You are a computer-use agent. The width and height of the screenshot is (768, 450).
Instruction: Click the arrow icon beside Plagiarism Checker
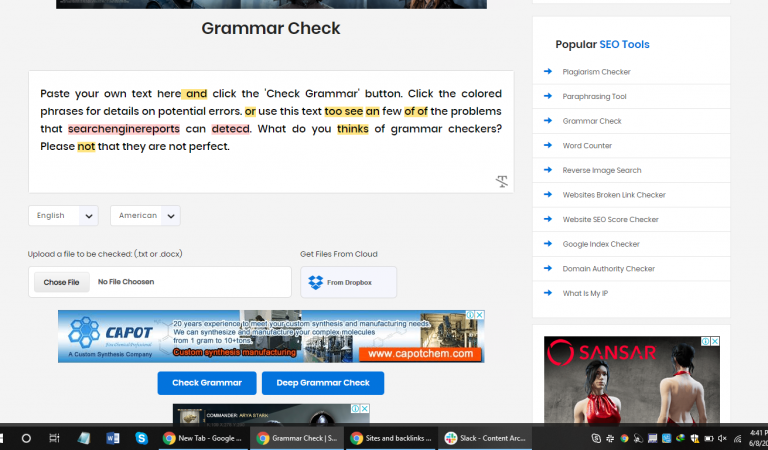[548, 72]
